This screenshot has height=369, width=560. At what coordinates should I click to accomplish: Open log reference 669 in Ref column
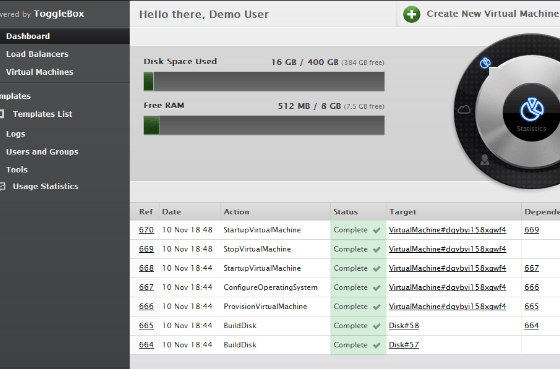coord(146,249)
